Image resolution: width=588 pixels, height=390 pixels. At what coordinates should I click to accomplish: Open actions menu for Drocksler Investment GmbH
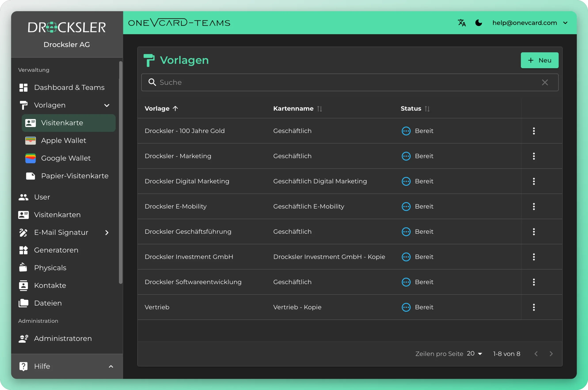[534, 257]
